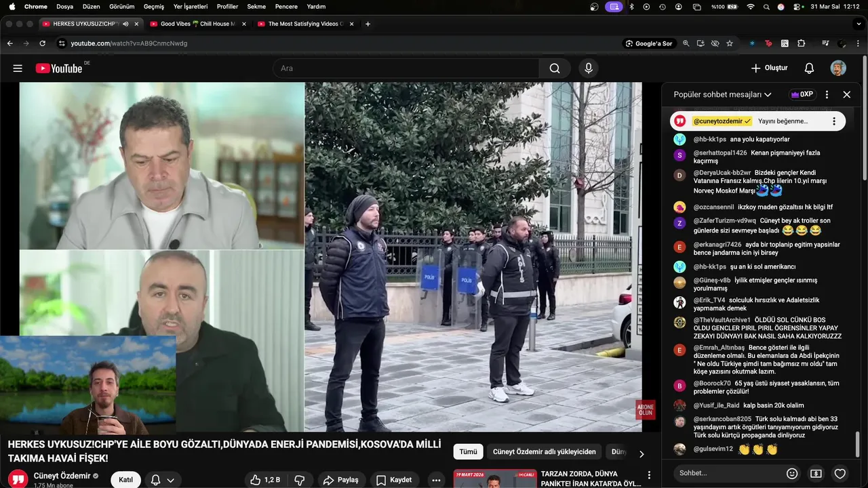Open more actions ellipsis under video
Viewport: 868px width, 488px height.
[x=436, y=480]
